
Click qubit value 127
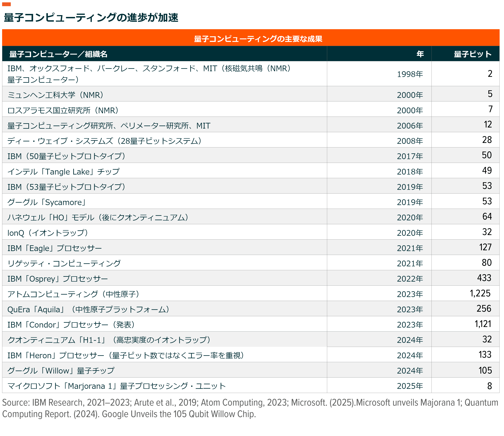click(486, 247)
